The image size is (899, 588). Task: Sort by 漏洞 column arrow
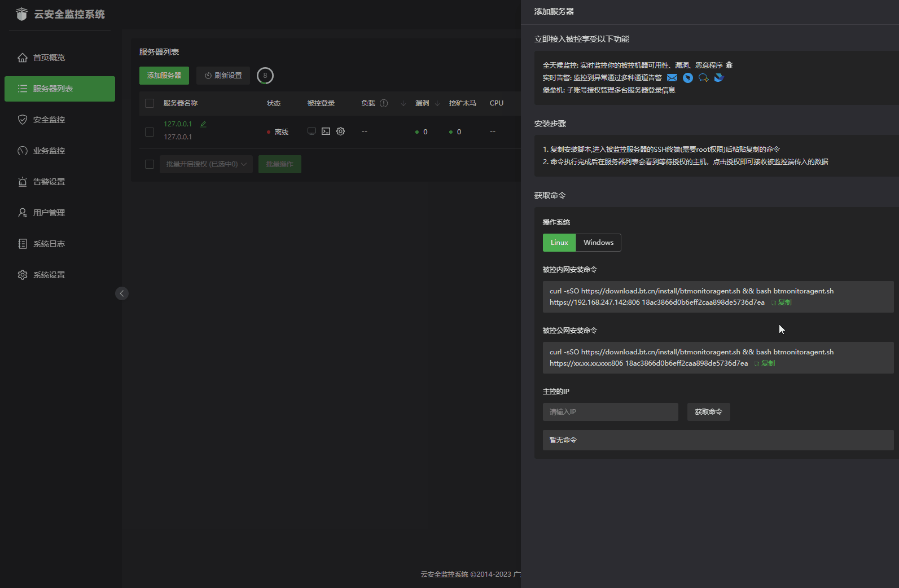[x=437, y=104]
